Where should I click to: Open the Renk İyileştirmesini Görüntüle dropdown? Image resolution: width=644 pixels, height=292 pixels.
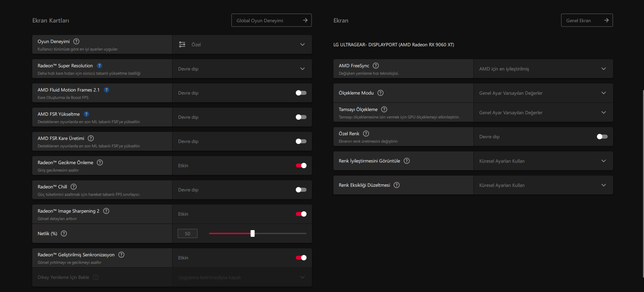(x=543, y=161)
